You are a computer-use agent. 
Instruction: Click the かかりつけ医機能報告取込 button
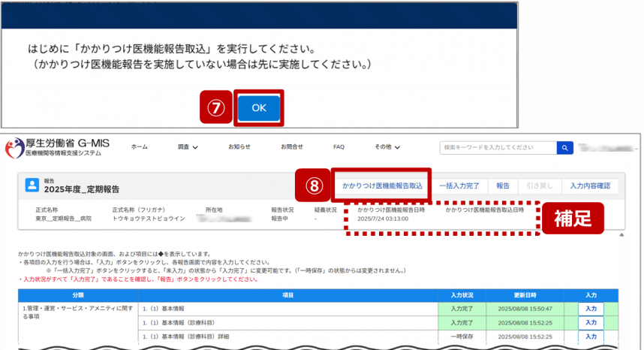tap(382, 186)
